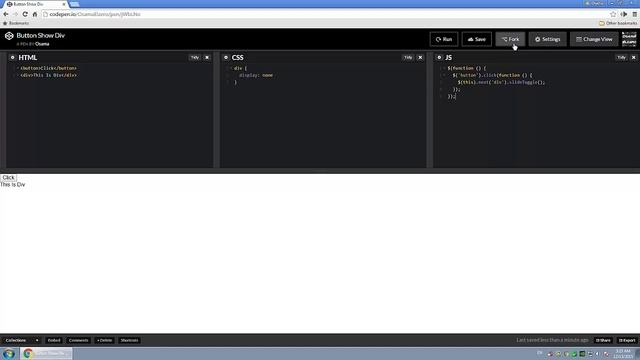
Task: Tidy the JS code
Action: click(x=621, y=58)
